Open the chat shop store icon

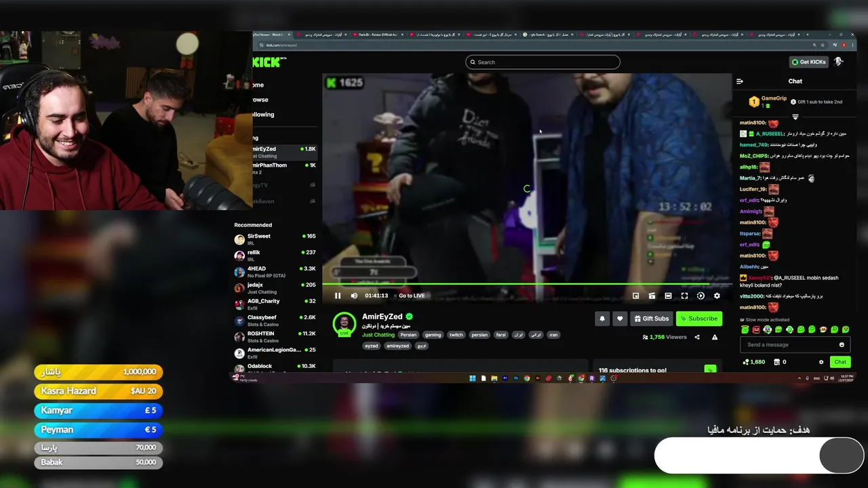tap(777, 362)
